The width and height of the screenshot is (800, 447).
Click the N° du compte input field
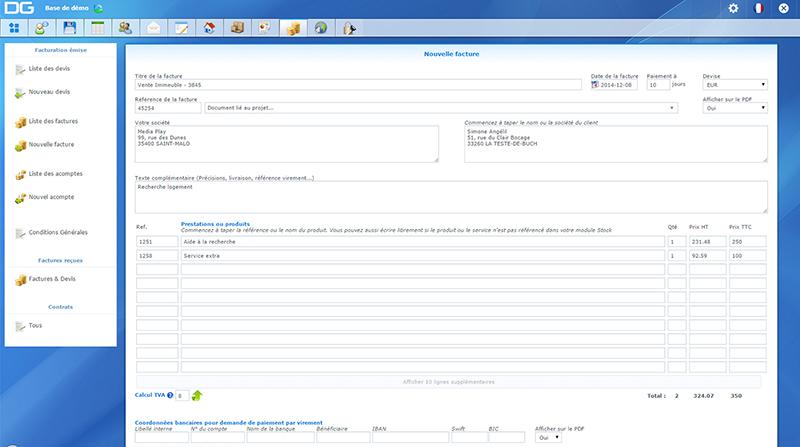[218, 438]
